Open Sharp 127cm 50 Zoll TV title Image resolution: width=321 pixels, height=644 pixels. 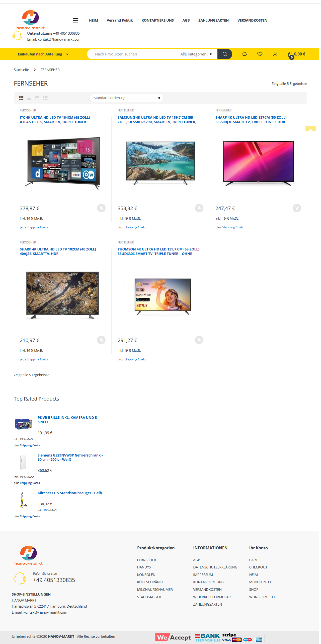[x=251, y=120]
